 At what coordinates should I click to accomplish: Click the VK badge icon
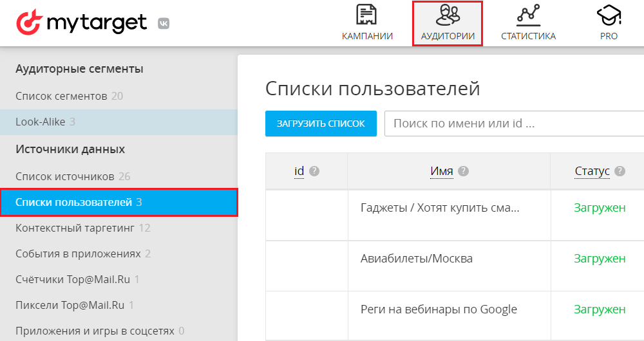[164, 24]
